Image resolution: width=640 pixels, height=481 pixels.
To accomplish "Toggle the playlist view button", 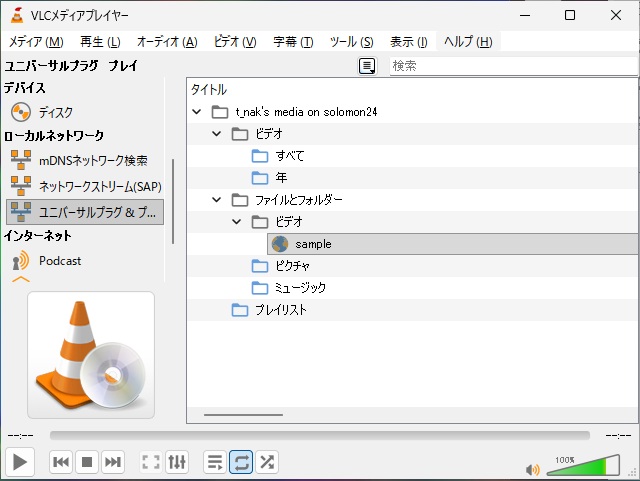I will click(214, 462).
